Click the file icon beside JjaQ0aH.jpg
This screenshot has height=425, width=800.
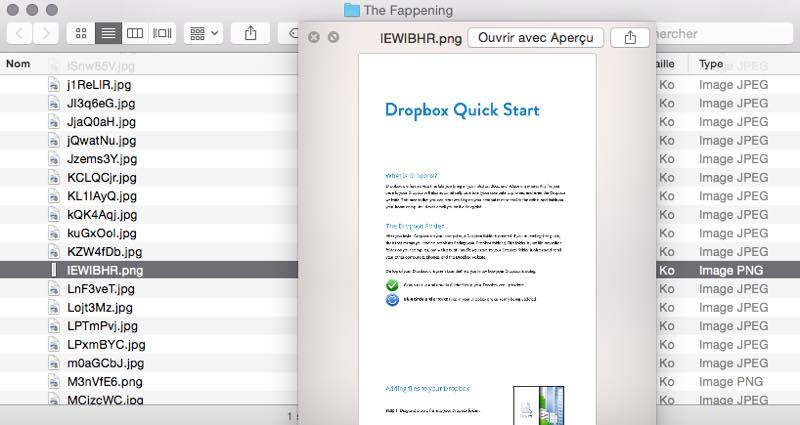54,122
